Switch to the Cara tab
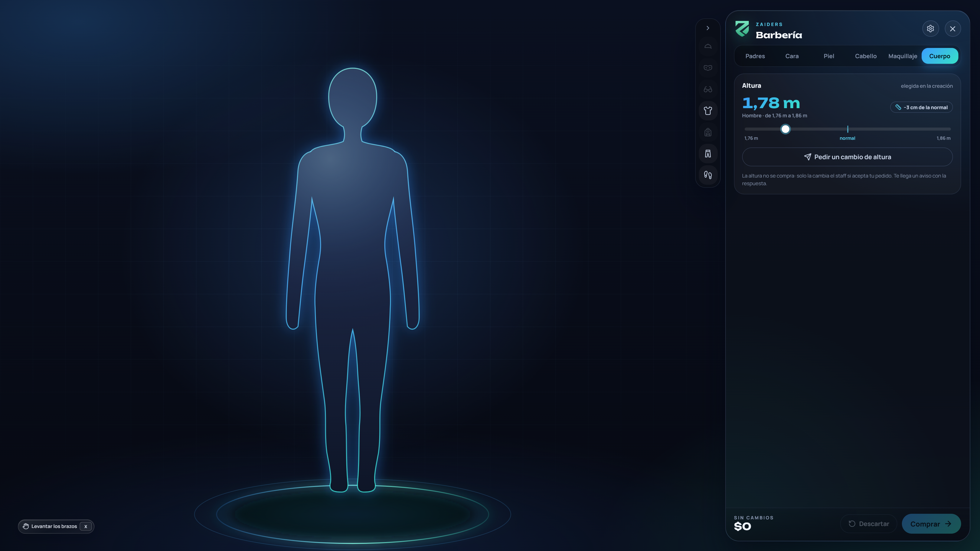The width and height of the screenshot is (980, 551). coord(792,56)
